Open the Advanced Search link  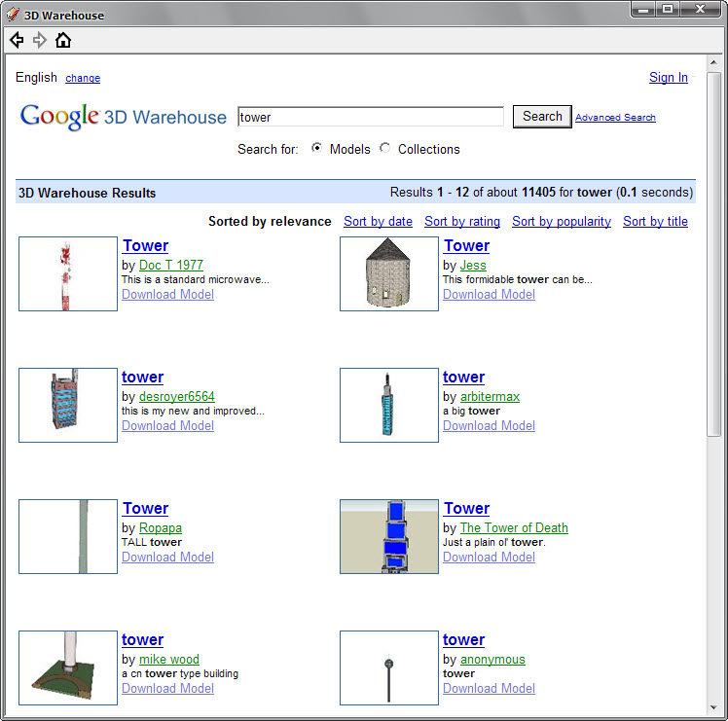615,118
